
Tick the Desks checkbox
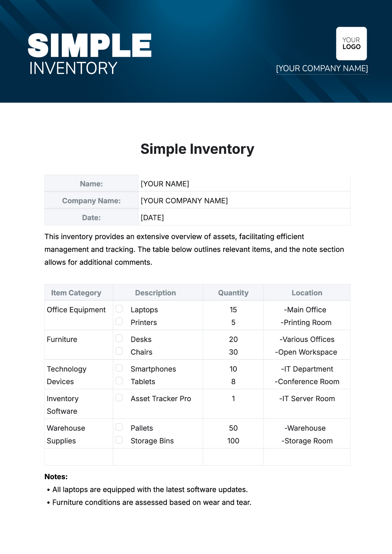[x=119, y=338]
